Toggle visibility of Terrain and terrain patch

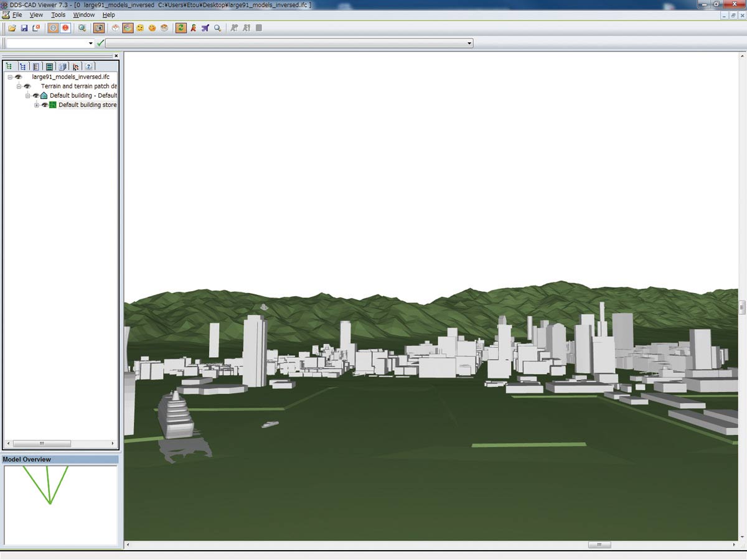[27, 86]
